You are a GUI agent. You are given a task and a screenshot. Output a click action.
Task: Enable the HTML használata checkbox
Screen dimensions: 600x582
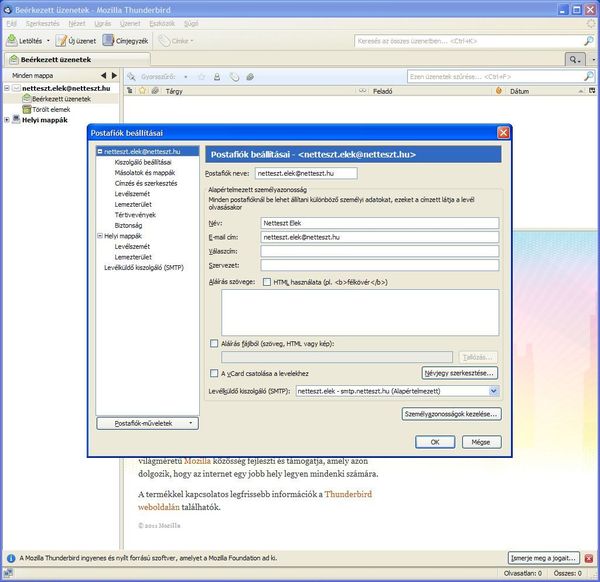pos(267,283)
